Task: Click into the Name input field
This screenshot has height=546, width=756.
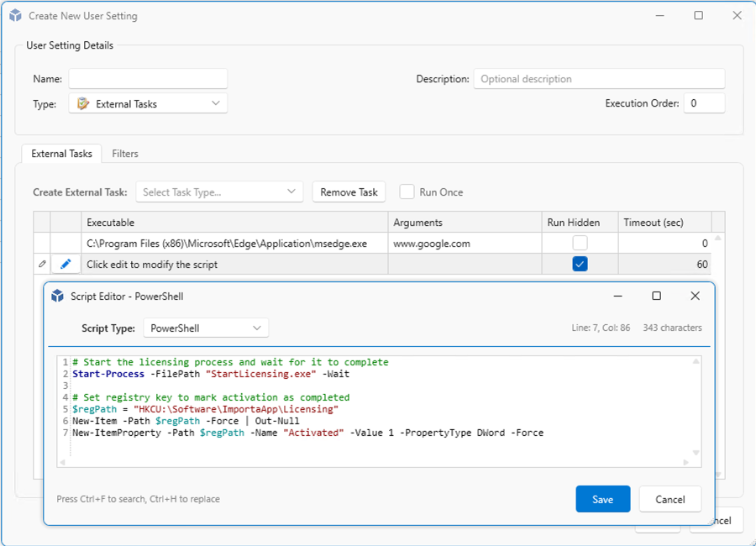Action: coord(148,79)
